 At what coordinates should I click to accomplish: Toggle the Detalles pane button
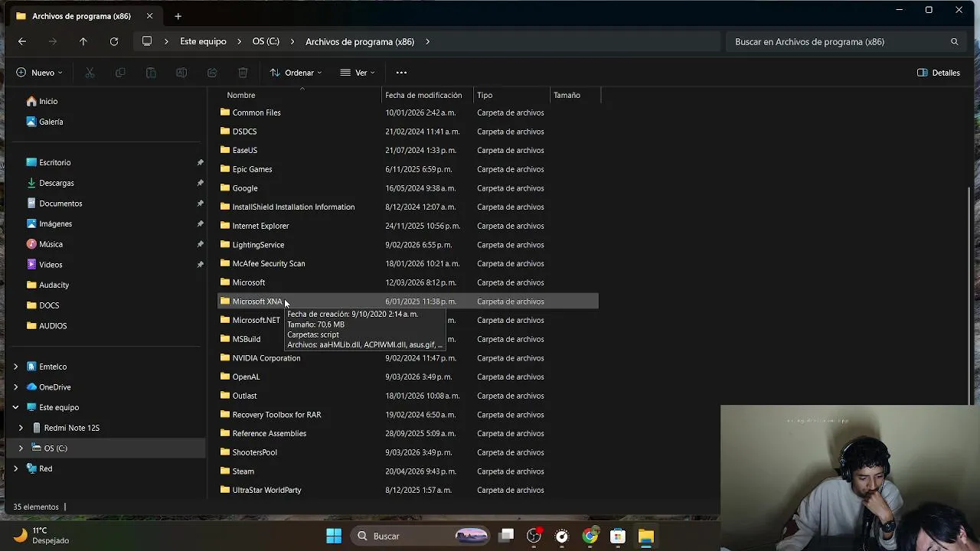coord(939,73)
